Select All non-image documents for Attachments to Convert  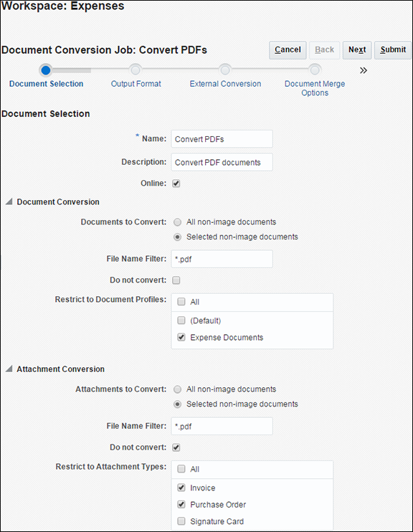pyautogui.click(x=178, y=389)
